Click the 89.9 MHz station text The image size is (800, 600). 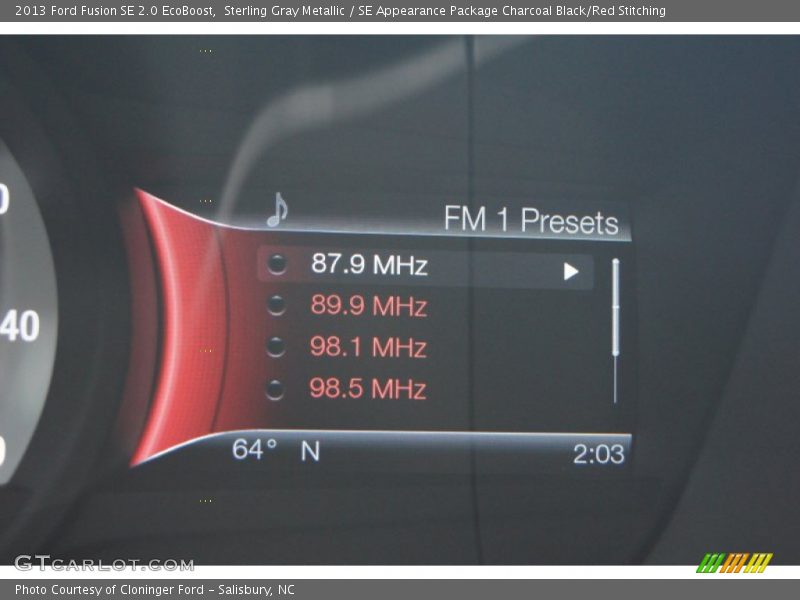point(368,306)
